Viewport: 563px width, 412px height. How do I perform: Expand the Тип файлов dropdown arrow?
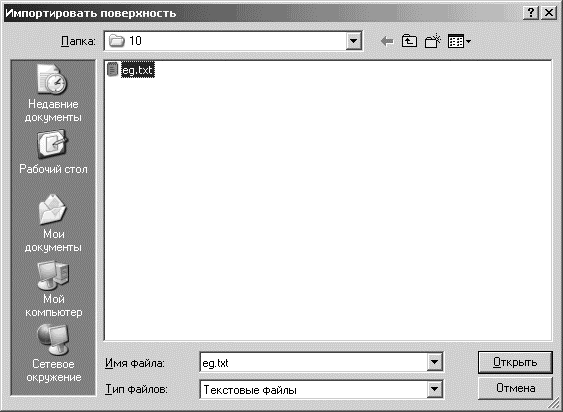[x=434, y=389]
